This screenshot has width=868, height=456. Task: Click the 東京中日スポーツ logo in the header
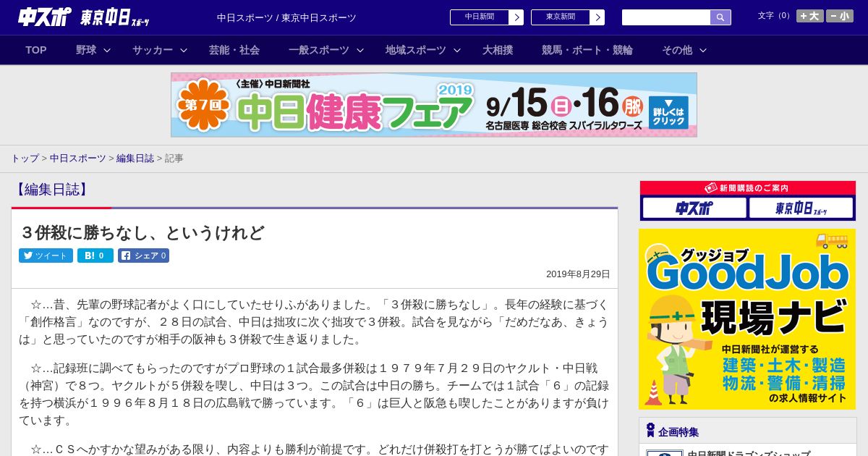coord(115,17)
